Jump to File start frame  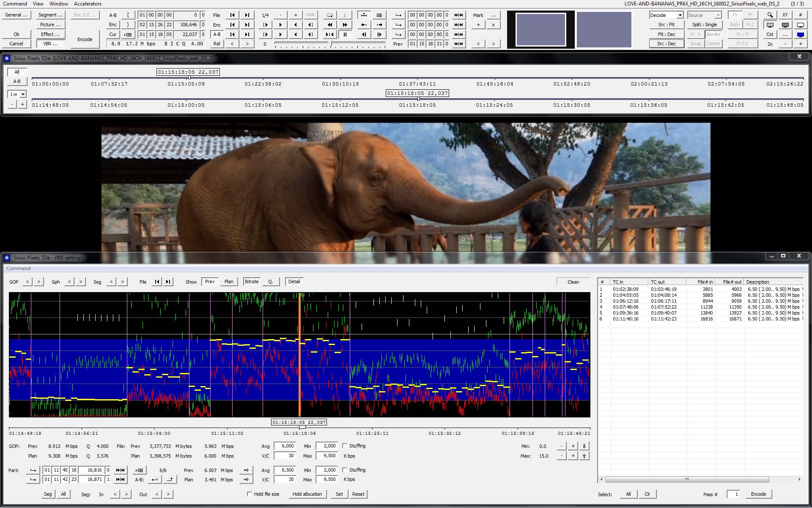[x=232, y=15]
